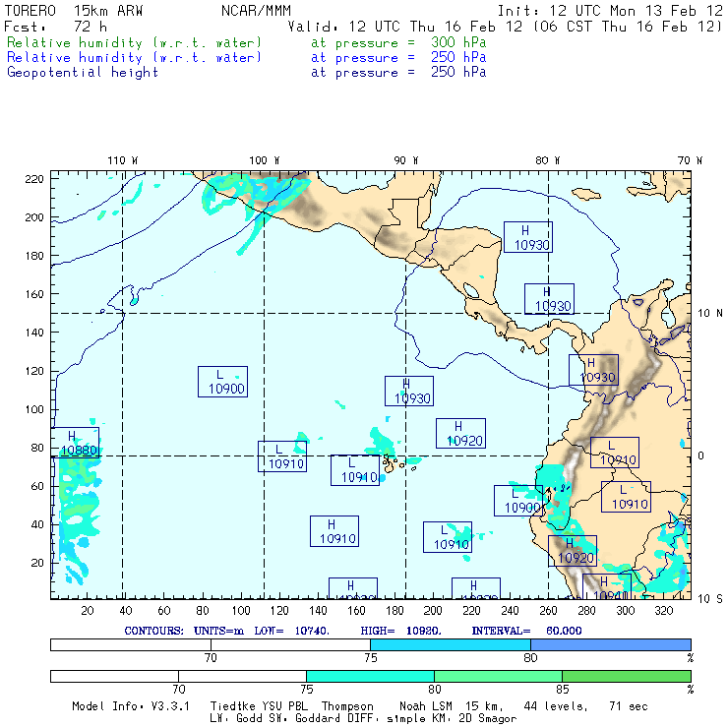Click the 'DIFF: simple' text
Image resolution: width=728 pixels, height=728 pixels.
386,719
